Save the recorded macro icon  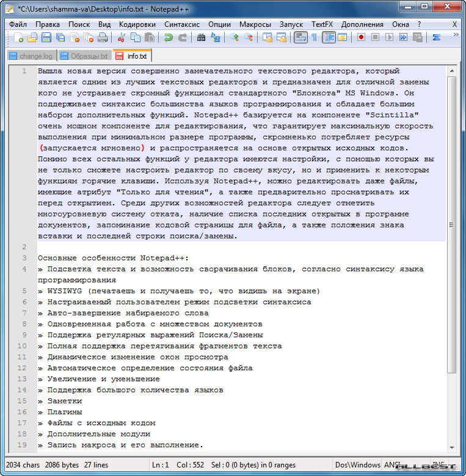418,38
